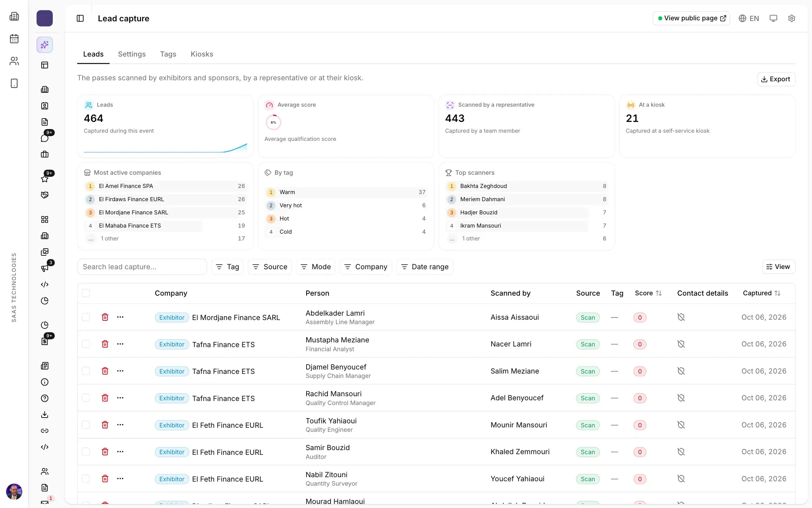Viewport: 812px width, 508px height.
Task: Open the Source filter dropdown
Action: click(270, 267)
